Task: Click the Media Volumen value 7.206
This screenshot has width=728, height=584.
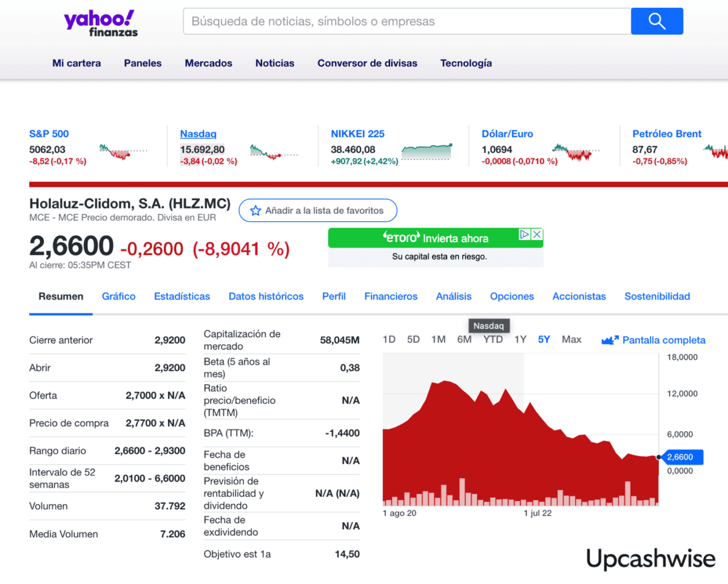Action: (x=173, y=534)
